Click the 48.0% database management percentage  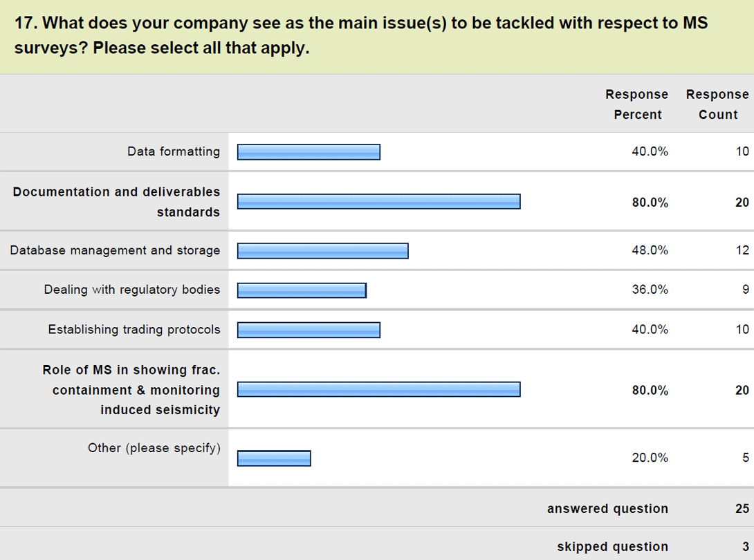[650, 250]
